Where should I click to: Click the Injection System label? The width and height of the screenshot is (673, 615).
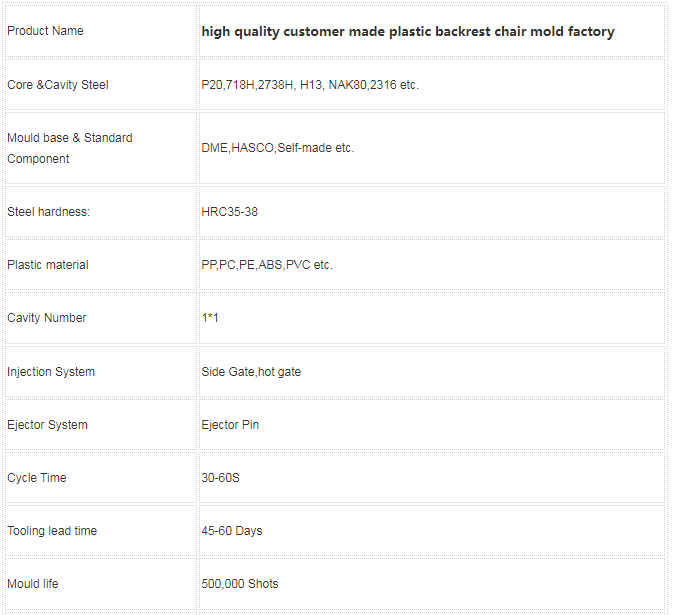pyautogui.click(x=51, y=372)
